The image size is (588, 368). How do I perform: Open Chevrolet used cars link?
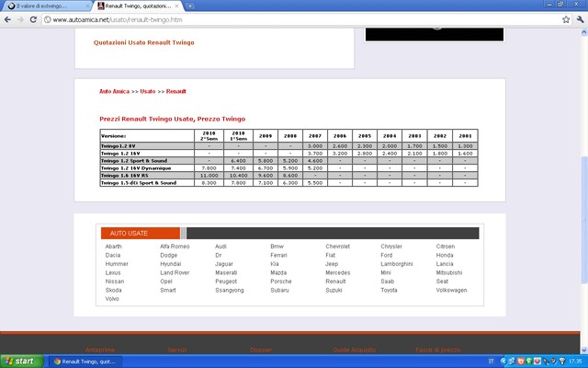pos(337,247)
